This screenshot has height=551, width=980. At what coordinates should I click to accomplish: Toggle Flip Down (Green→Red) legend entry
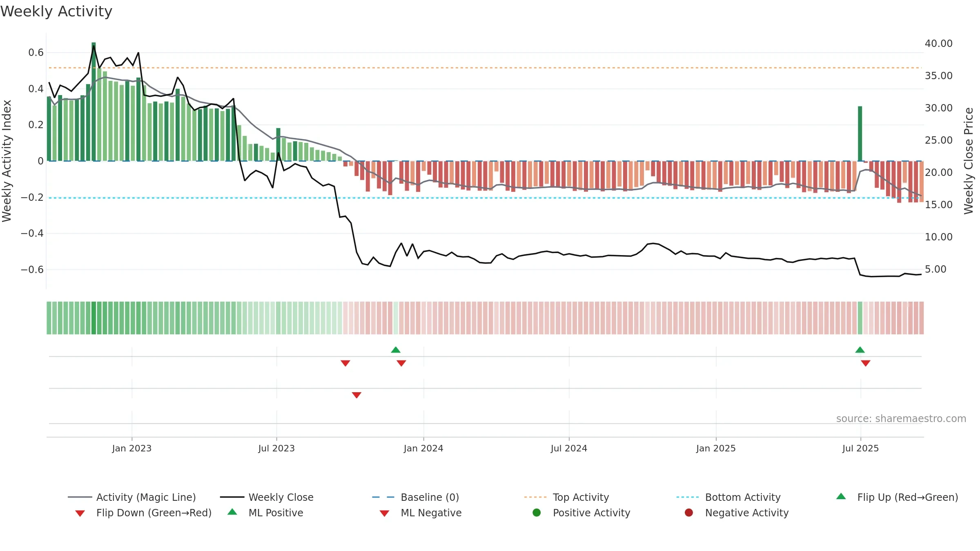coord(143,513)
